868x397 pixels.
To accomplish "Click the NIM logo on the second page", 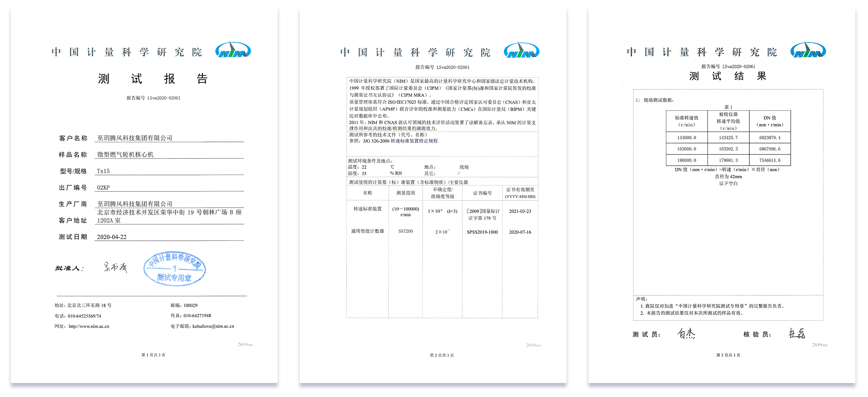I will pyautogui.click(x=521, y=51).
